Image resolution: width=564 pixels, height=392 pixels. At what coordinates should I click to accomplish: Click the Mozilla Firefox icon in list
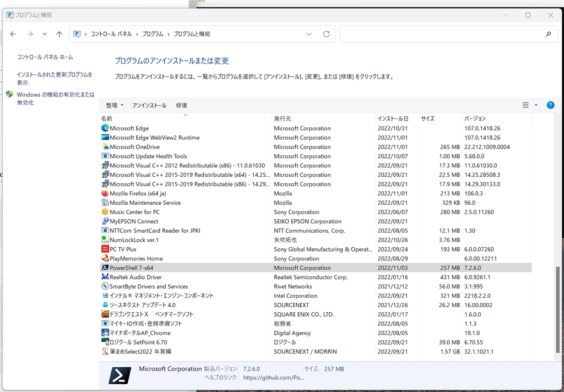[105, 193]
